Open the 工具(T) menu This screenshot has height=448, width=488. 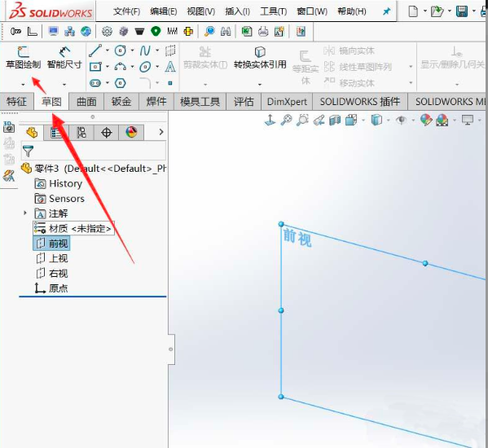274,11
